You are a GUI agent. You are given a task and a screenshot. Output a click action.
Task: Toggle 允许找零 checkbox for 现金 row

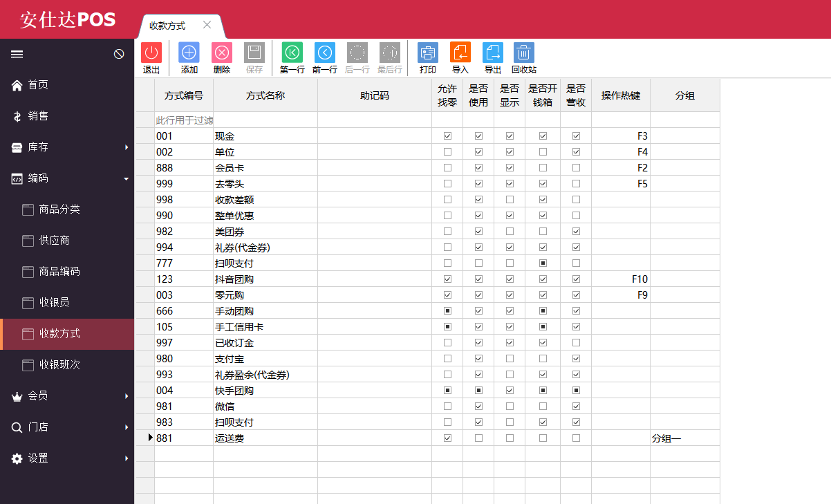(447, 136)
